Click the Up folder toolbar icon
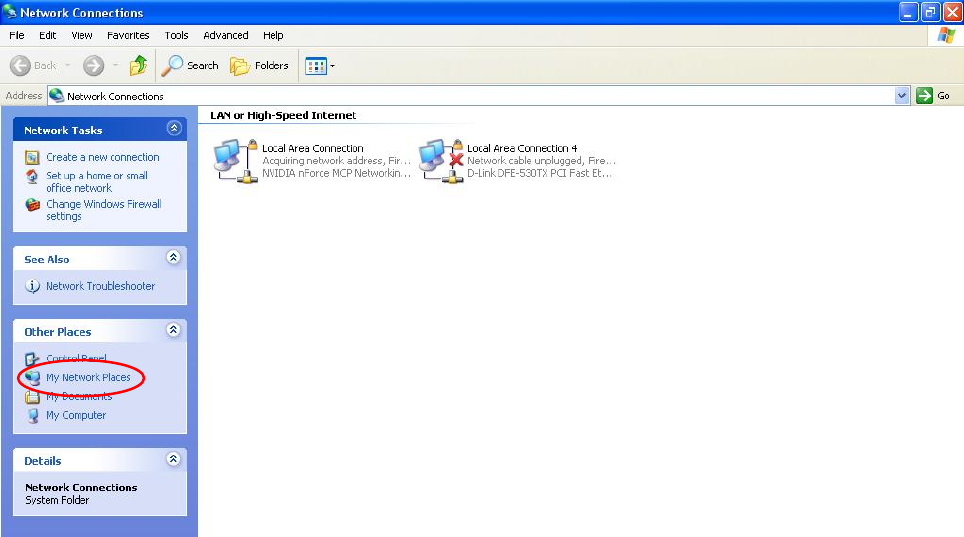 click(x=138, y=65)
